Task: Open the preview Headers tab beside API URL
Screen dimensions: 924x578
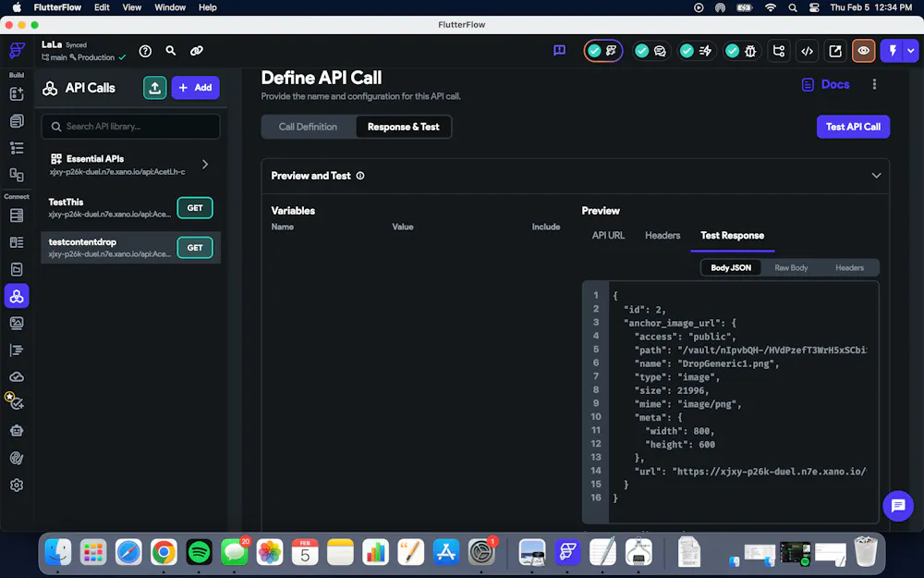Action: click(x=663, y=235)
